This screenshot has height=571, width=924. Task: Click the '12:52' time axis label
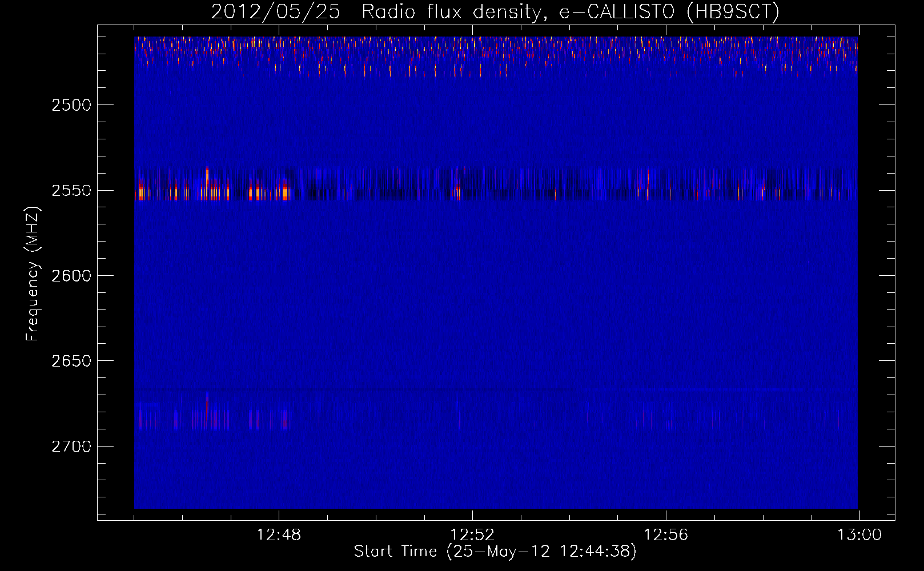pos(472,535)
